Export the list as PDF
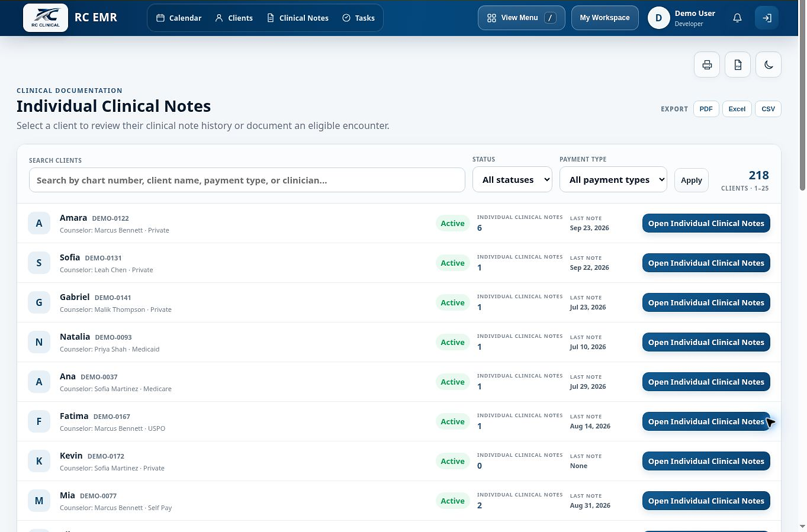The image size is (807, 532). click(706, 109)
